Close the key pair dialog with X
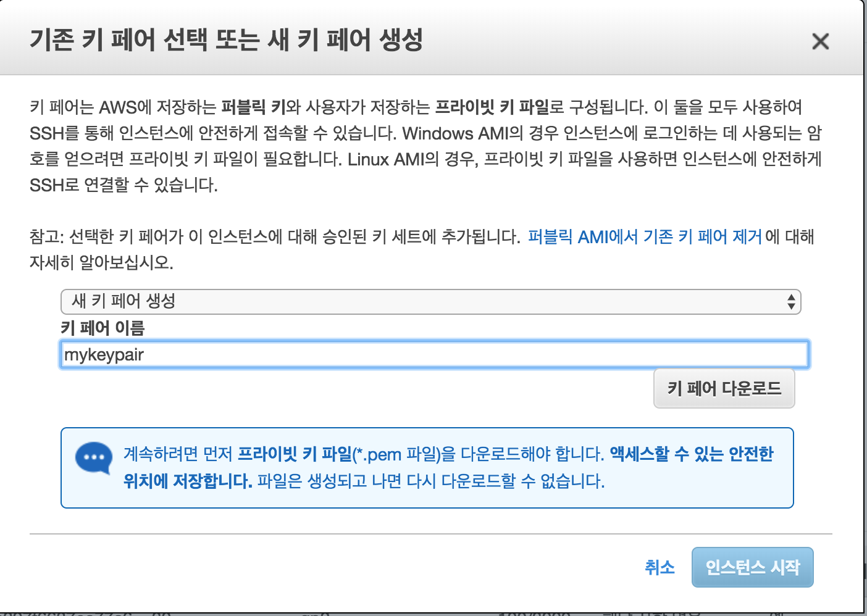The width and height of the screenshot is (867, 616). [x=820, y=41]
